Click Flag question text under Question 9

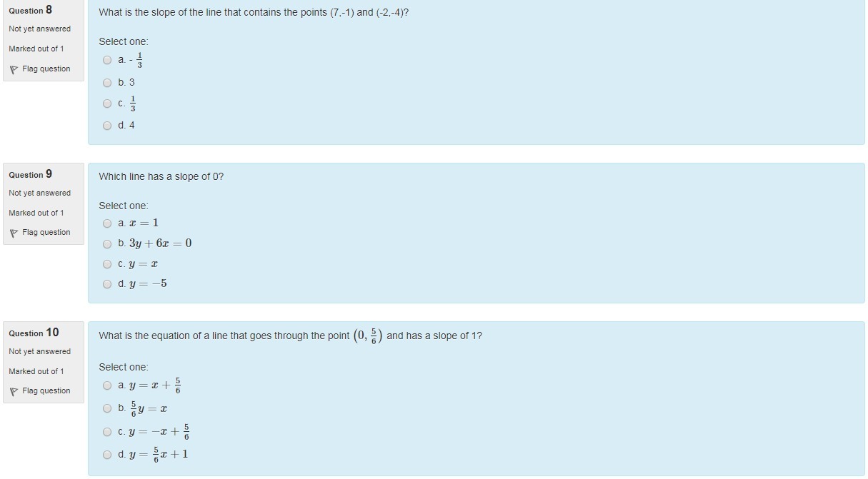coord(46,233)
